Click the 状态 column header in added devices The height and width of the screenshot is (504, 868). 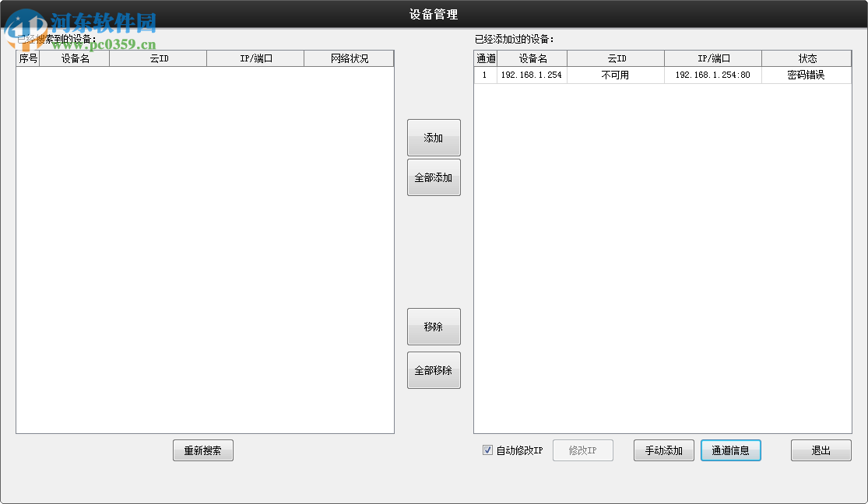pos(806,58)
